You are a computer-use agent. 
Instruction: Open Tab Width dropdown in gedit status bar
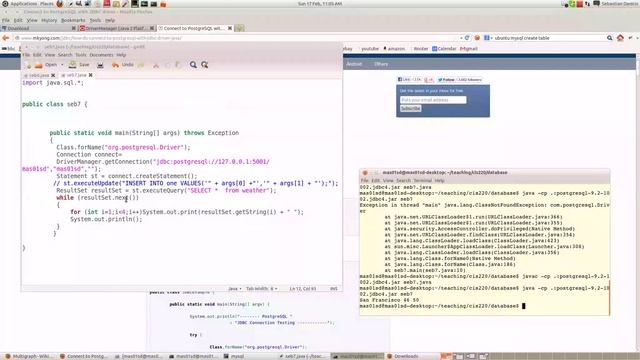point(262,289)
